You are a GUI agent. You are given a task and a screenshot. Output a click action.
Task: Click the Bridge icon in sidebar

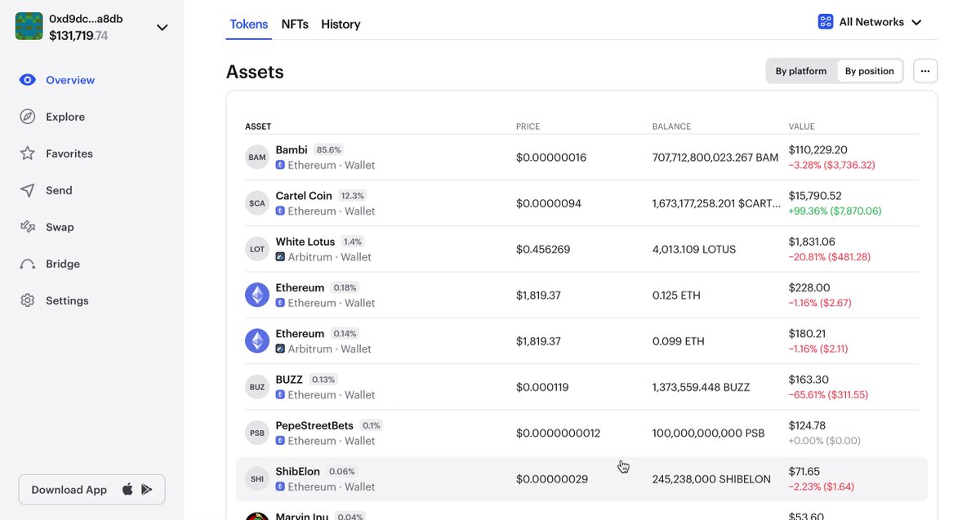(x=28, y=264)
